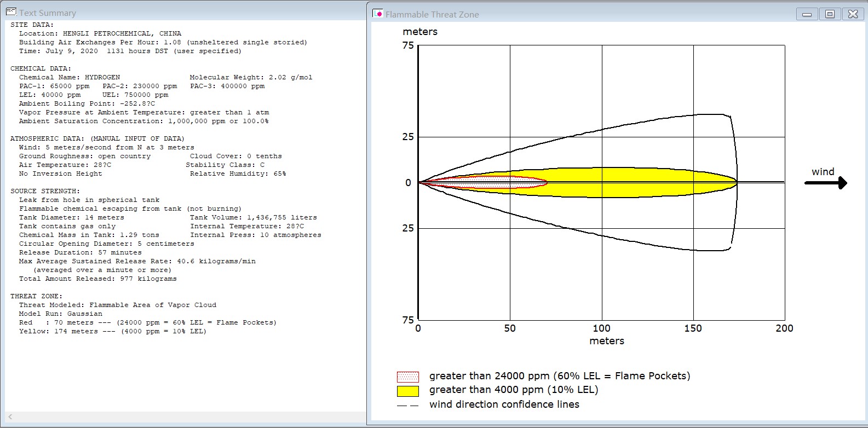The image size is (868, 428).
Task: Click 'Tank Diameter: 14 meters' text
Action: (72, 217)
